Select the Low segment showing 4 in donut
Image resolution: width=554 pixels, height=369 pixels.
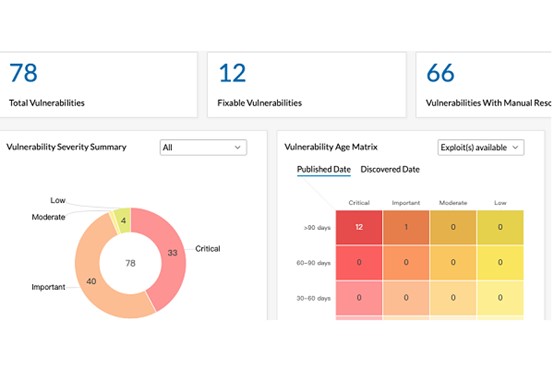coord(123,221)
